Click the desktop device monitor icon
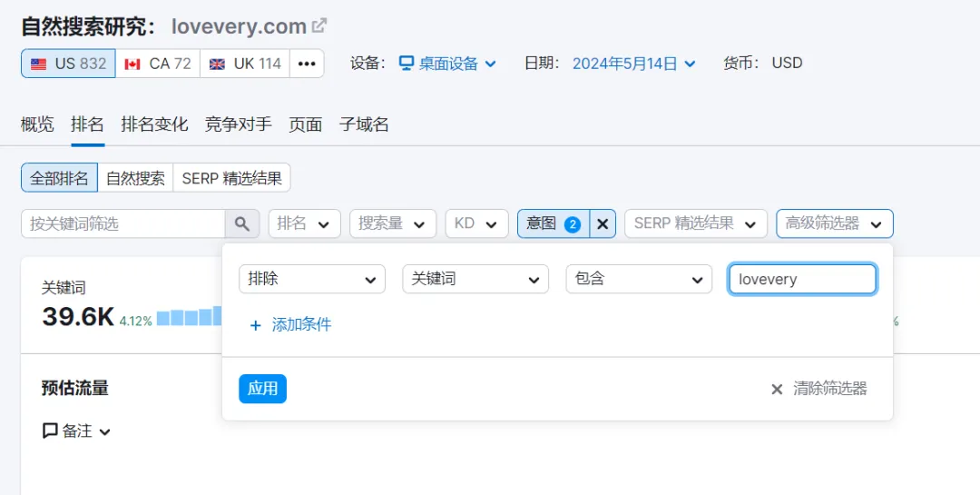 [x=407, y=64]
